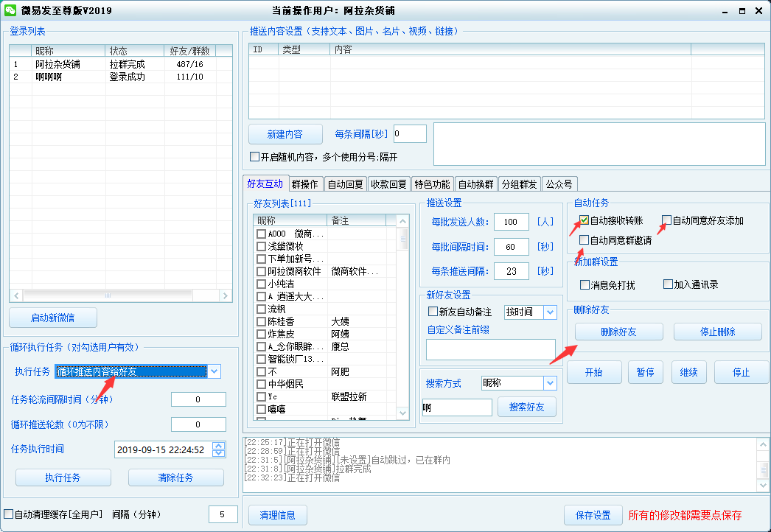Click 清理信息 button
Viewport: 771px width, 532px height.
278,515
